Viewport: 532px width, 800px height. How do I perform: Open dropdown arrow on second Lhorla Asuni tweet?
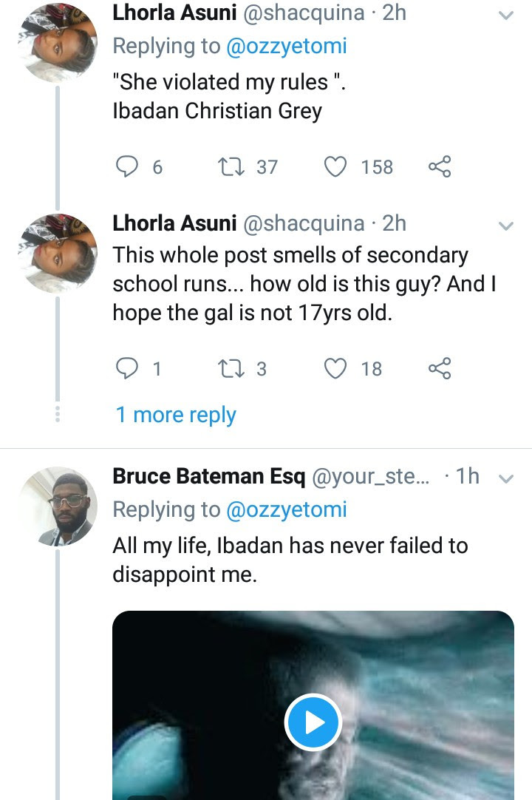506,226
